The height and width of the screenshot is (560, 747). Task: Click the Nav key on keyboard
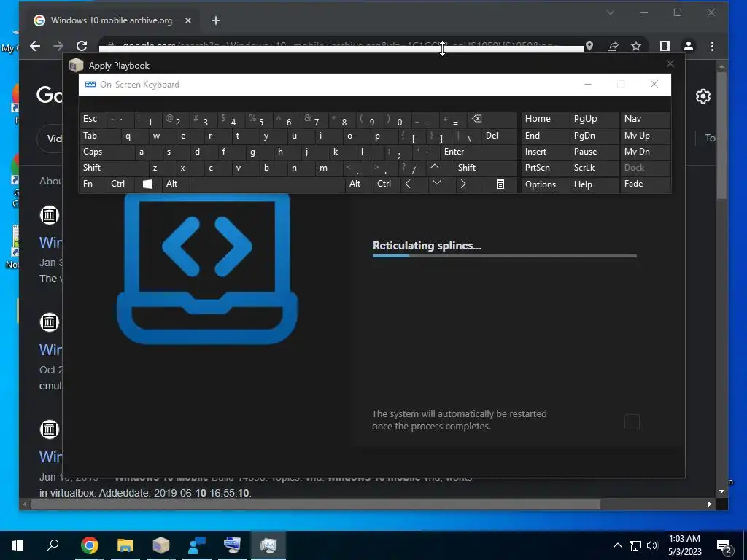point(645,119)
